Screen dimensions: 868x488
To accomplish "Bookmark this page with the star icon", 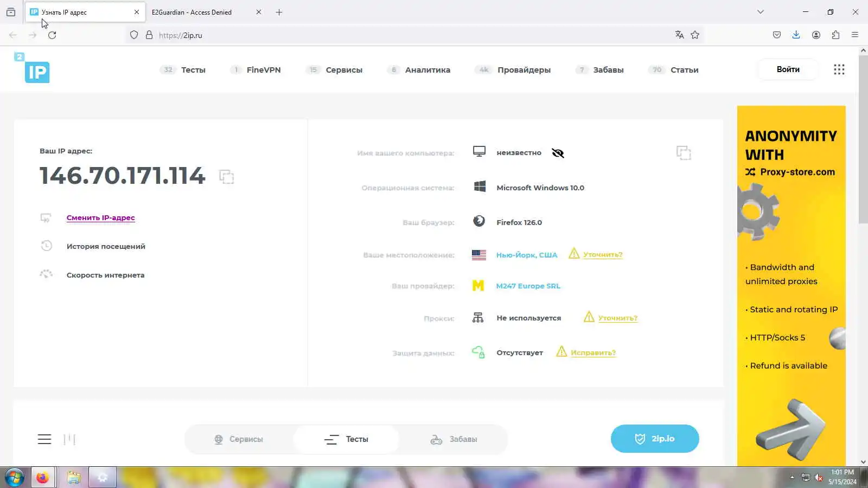I will click(695, 35).
